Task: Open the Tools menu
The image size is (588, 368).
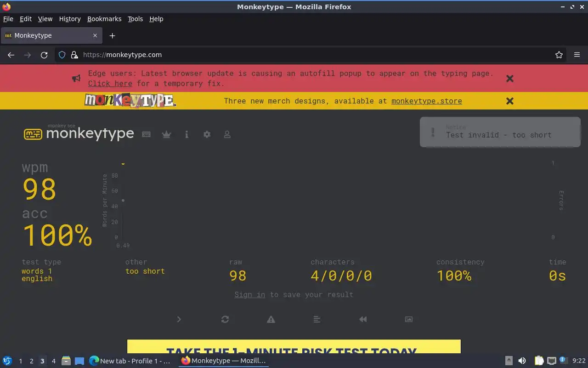Action: 136,19
